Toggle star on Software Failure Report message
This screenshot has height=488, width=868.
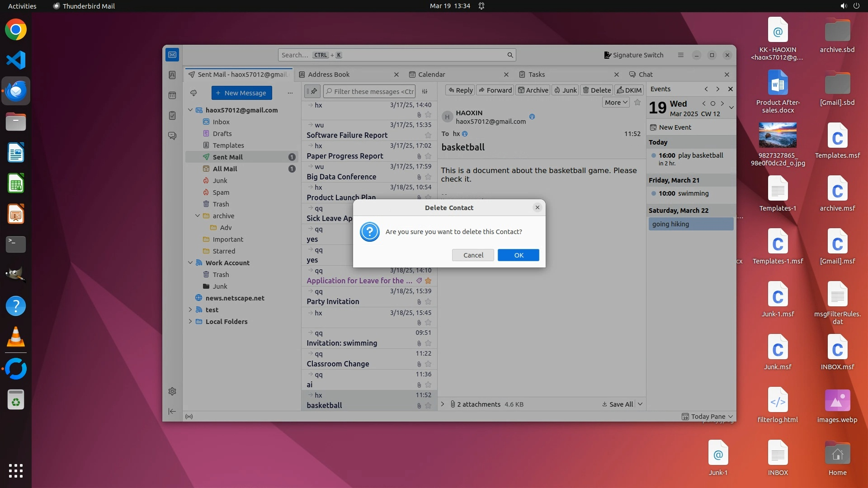(428, 136)
